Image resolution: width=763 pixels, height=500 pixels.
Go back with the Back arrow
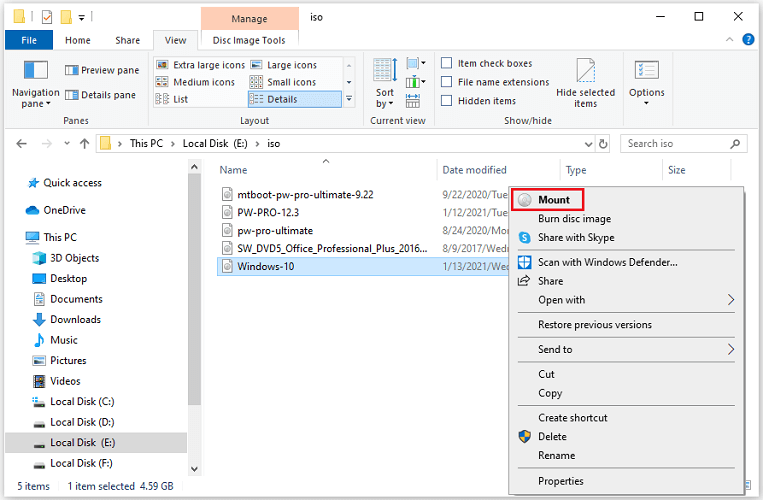(x=21, y=143)
